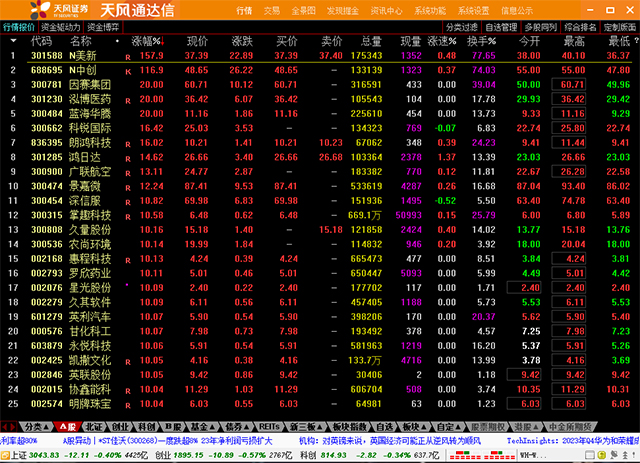The image size is (640, 463).
Task: Expand the 板块 tab dropdown
Action: [424, 427]
